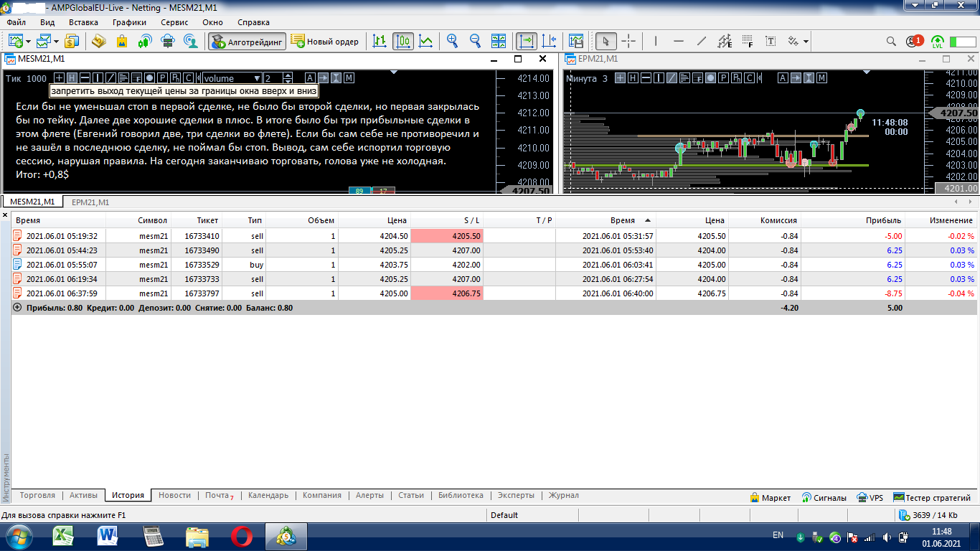
Task: Show Market Watch via dollar-windows icon
Action: 72,41
